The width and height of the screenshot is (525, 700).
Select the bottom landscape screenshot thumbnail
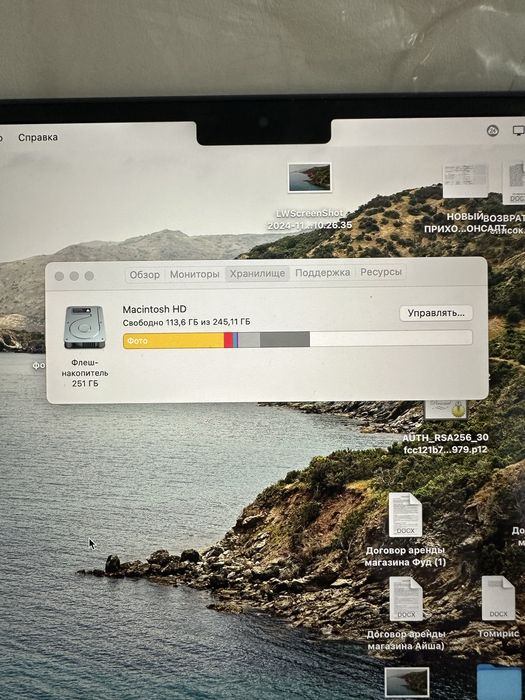[407, 683]
